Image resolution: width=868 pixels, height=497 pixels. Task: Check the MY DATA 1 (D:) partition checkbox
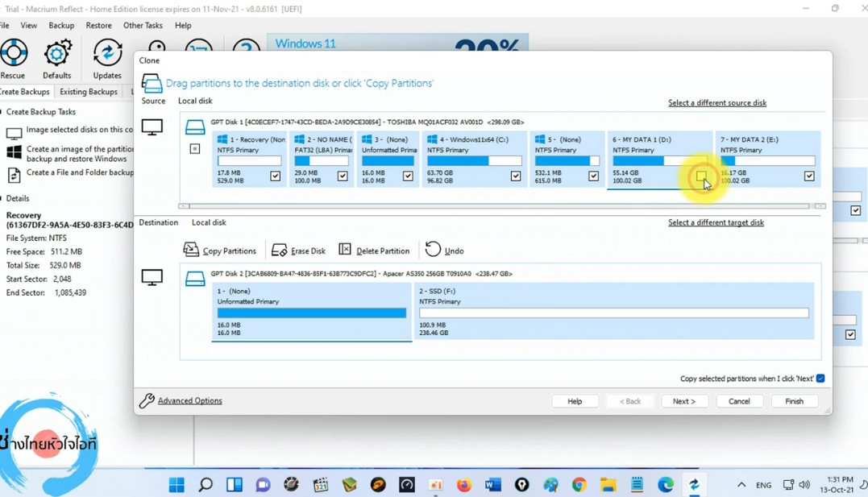click(701, 176)
